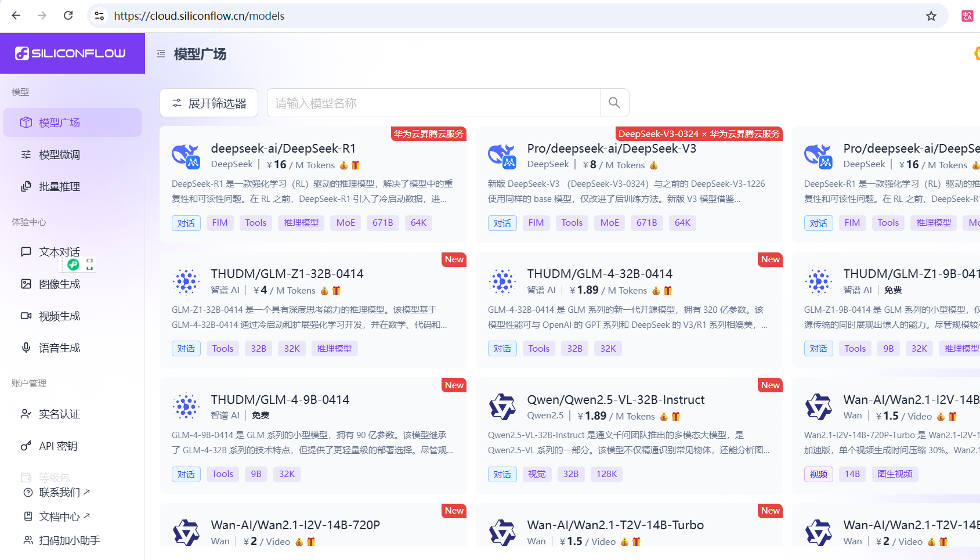The image size is (980, 560).
Task: Reload the browser page
Action: pos(68,16)
